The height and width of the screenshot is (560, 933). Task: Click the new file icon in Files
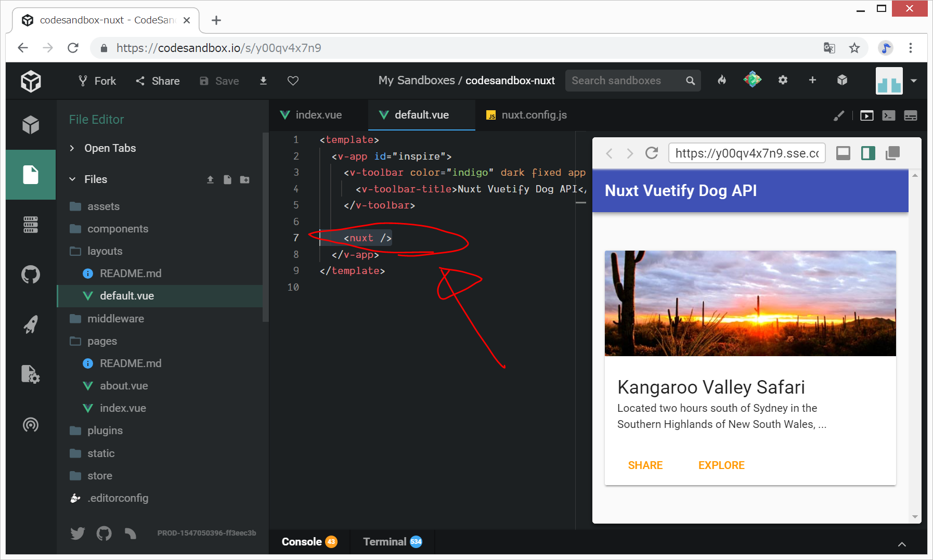(227, 179)
